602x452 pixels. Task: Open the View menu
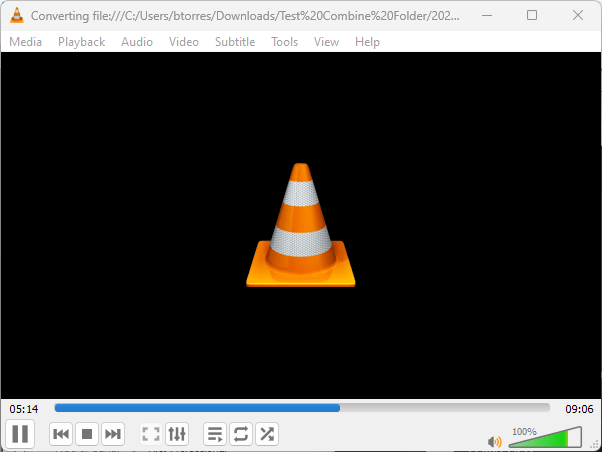coord(326,41)
